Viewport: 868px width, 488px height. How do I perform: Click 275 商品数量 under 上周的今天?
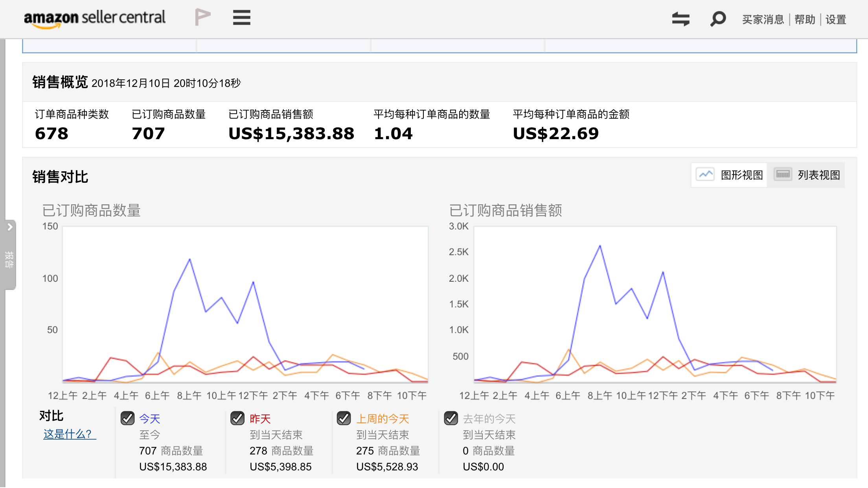click(388, 451)
